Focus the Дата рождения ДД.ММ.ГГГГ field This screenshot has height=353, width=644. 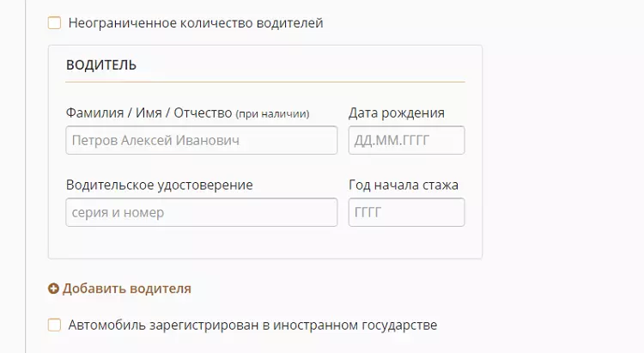pos(407,140)
